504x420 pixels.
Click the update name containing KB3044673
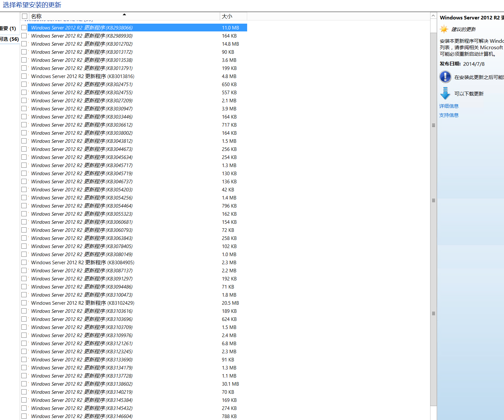(x=82, y=149)
